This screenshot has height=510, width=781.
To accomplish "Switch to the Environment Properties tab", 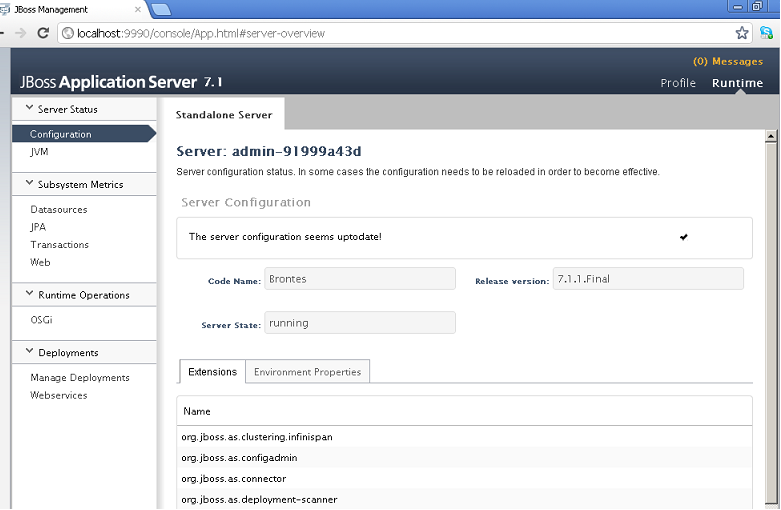I will (307, 372).
